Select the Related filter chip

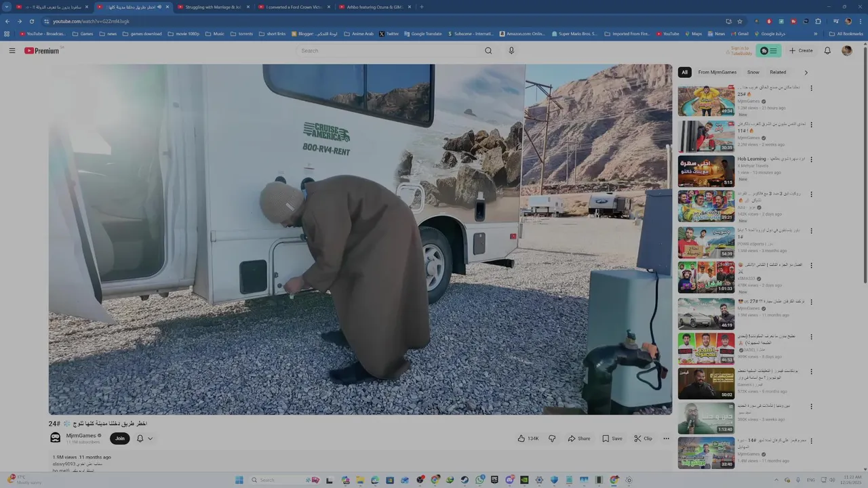tap(778, 73)
